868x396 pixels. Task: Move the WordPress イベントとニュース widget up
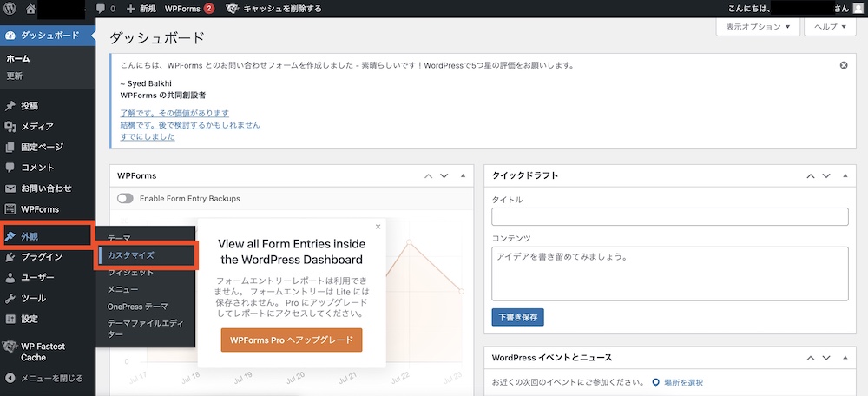[x=811, y=358]
